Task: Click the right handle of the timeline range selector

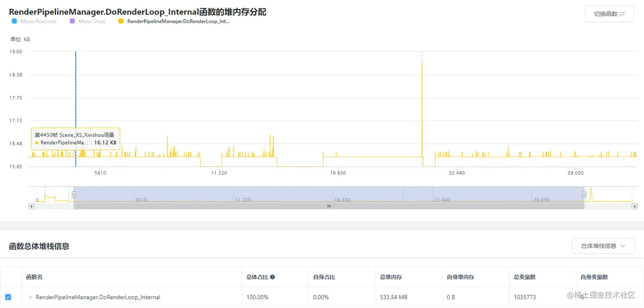Action: click(x=584, y=194)
